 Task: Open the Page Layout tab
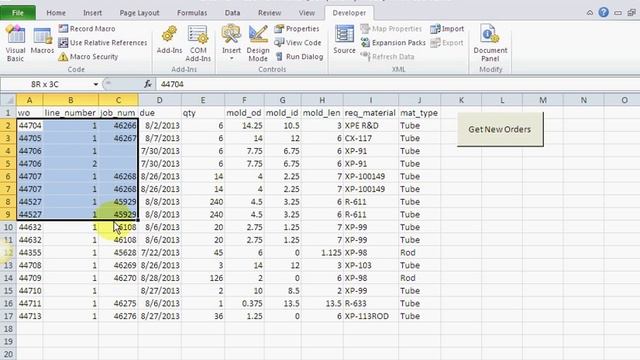point(139,13)
